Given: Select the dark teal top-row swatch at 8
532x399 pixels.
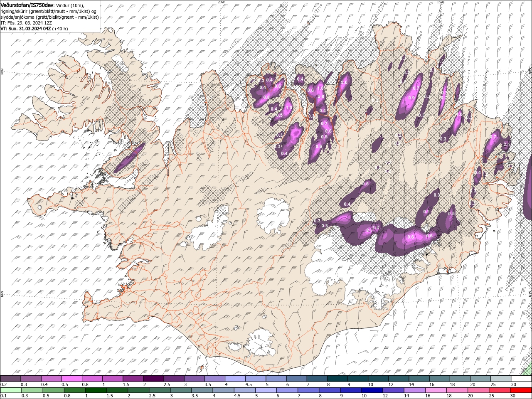Looking at the screenshot, I should pos(337,379).
